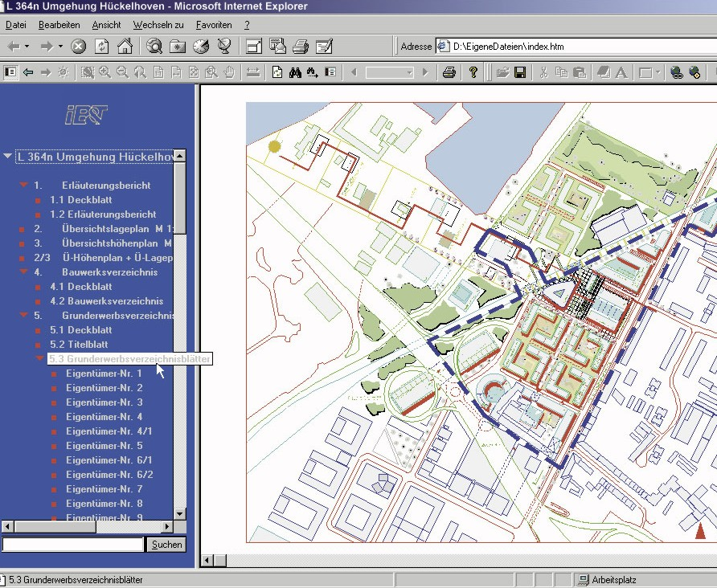Open 1.1 Deckblatt entry

click(x=81, y=200)
